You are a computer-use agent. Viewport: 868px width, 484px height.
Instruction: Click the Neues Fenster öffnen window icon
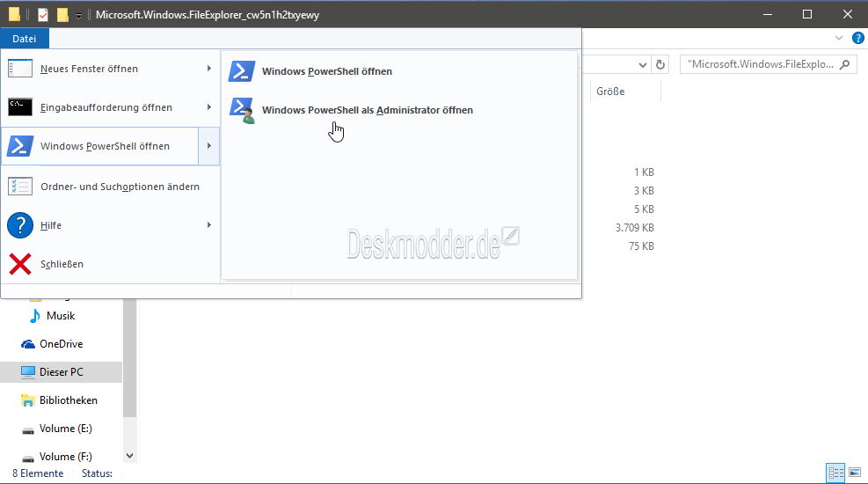click(20, 69)
